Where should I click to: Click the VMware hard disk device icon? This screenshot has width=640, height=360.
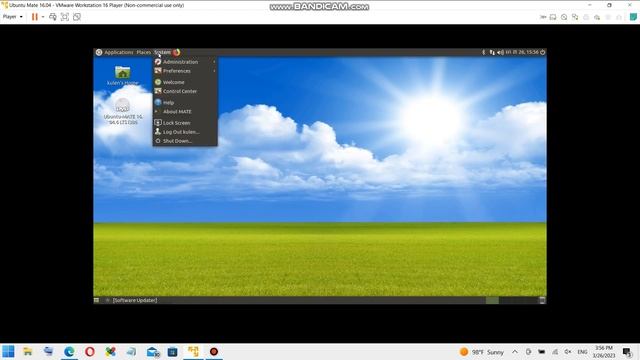(553, 17)
